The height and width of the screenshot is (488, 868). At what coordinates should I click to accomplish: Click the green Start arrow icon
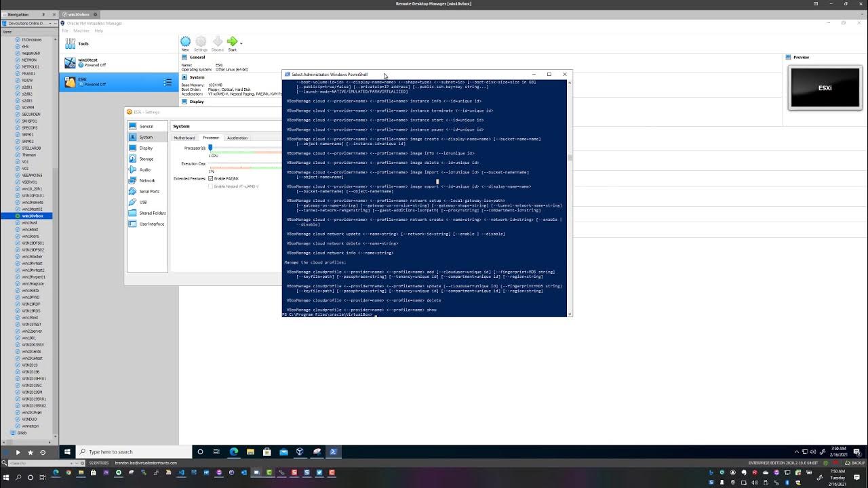click(x=232, y=42)
